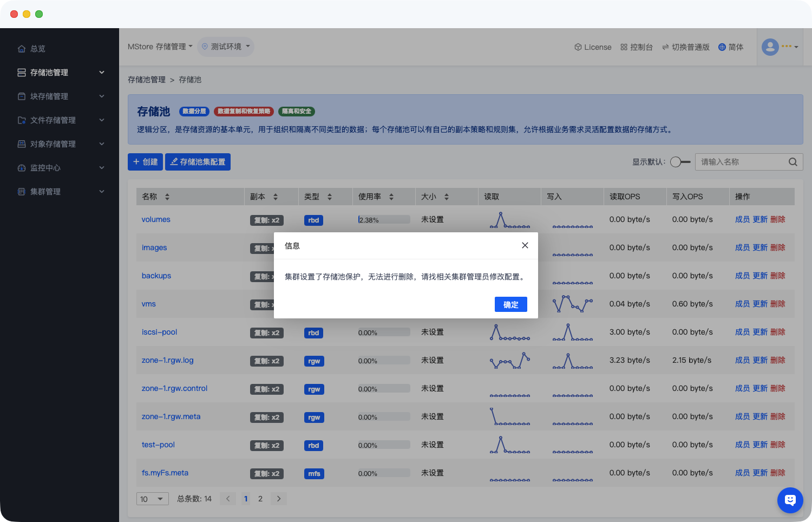Open the 测试环境 environment dropdown
Viewport: 812px width, 522px height.
click(x=226, y=47)
